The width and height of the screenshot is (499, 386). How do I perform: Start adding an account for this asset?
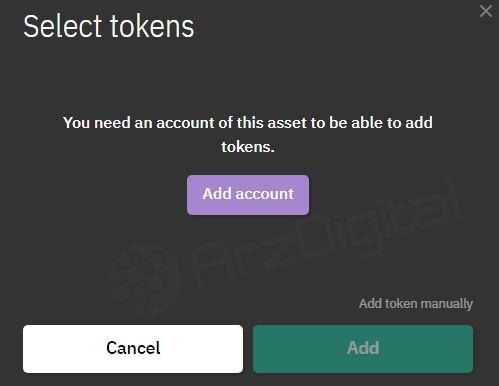(248, 195)
